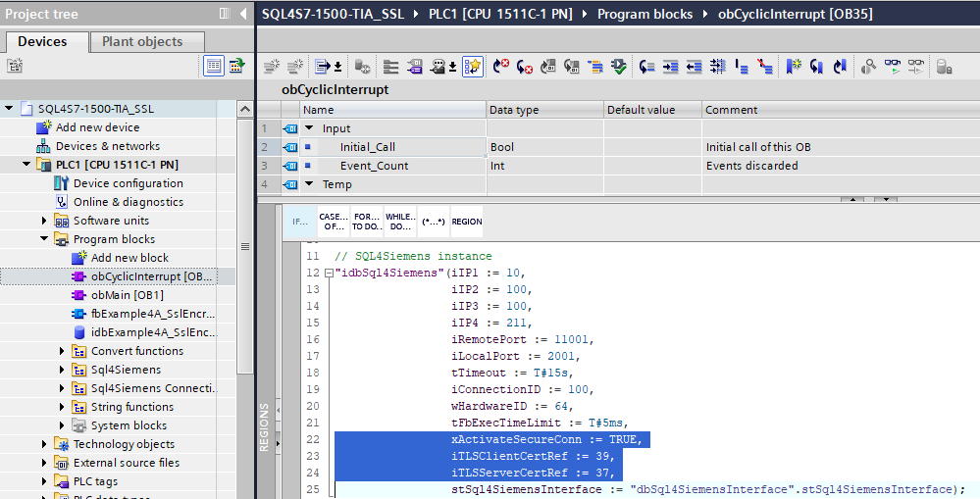Click breadcrumb 'Program blocks' in title bar
980x499 pixels.
point(645,14)
